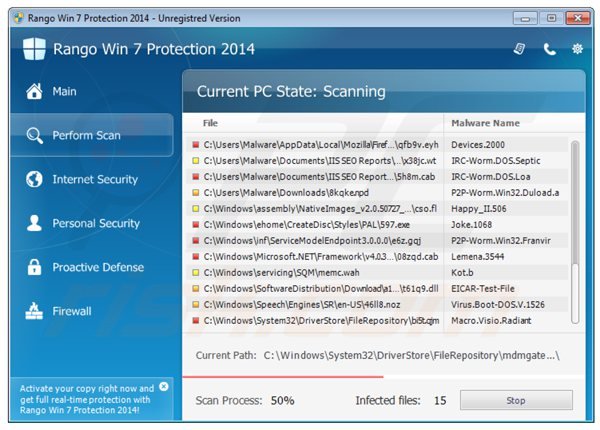This screenshot has height=430, width=600.
Task: Select file path ending 8kqke.npd
Action: (286, 193)
